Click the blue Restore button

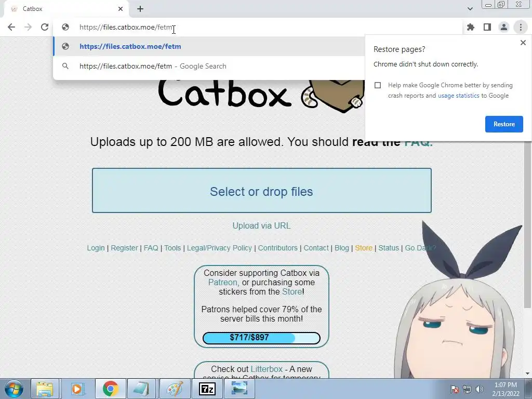pyautogui.click(x=504, y=124)
